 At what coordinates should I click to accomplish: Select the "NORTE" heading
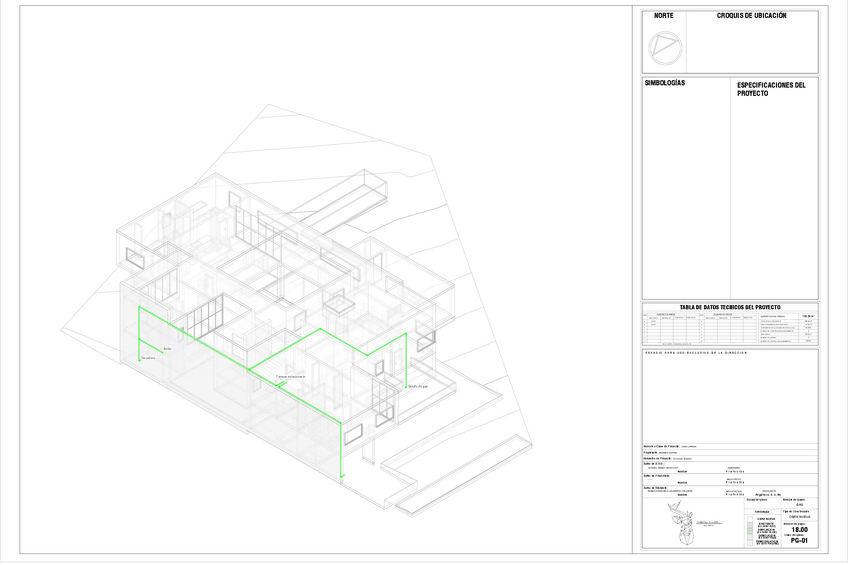coord(664,16)
